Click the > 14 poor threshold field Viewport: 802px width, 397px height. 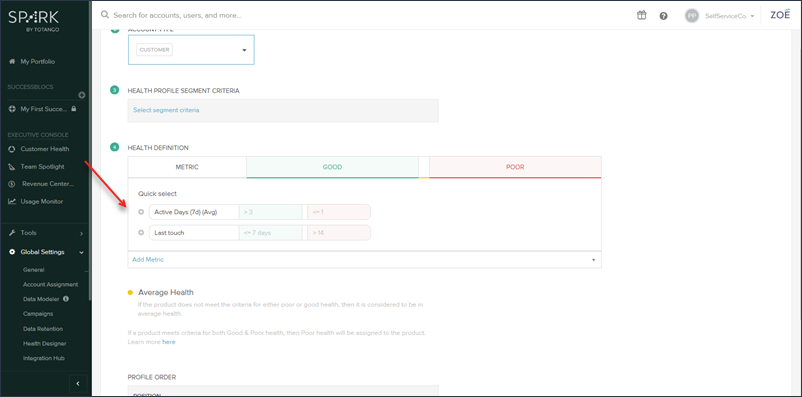tap(339, 233)
